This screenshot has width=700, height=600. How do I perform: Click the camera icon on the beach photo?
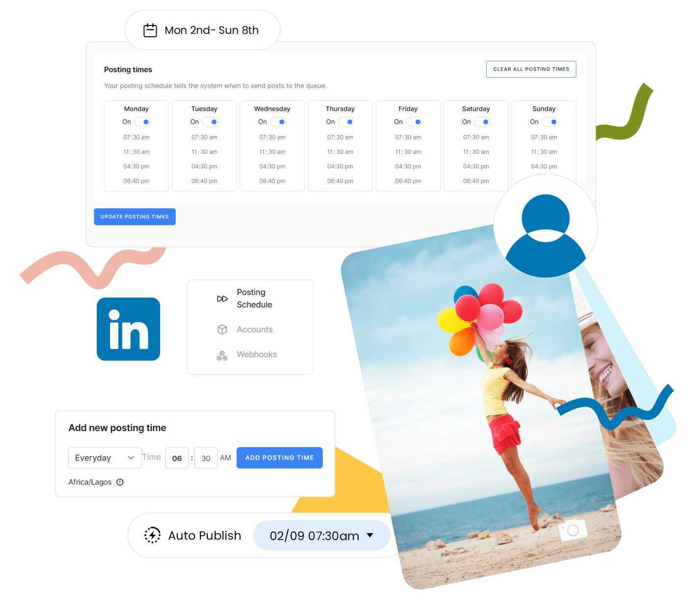[573, 530]
